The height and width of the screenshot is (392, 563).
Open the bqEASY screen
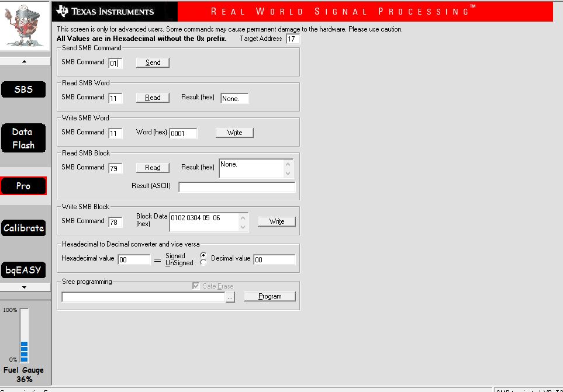click(x=23, y=270)
